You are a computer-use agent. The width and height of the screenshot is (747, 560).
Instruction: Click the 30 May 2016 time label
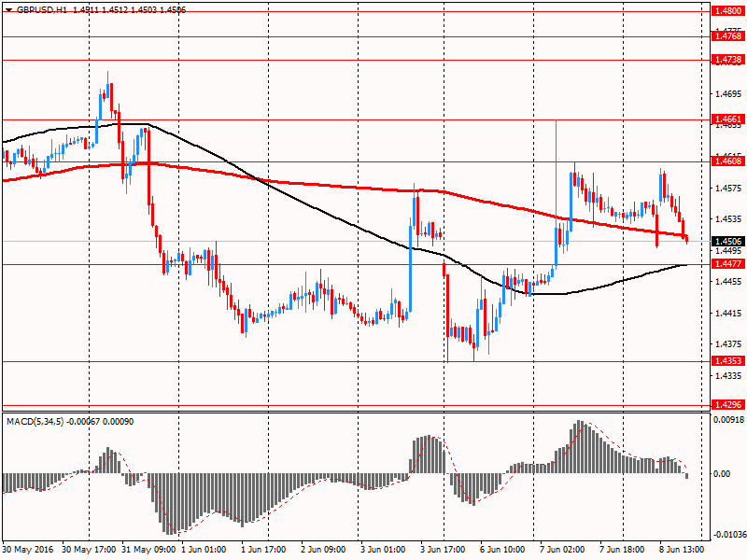click(x=28, y=550)
